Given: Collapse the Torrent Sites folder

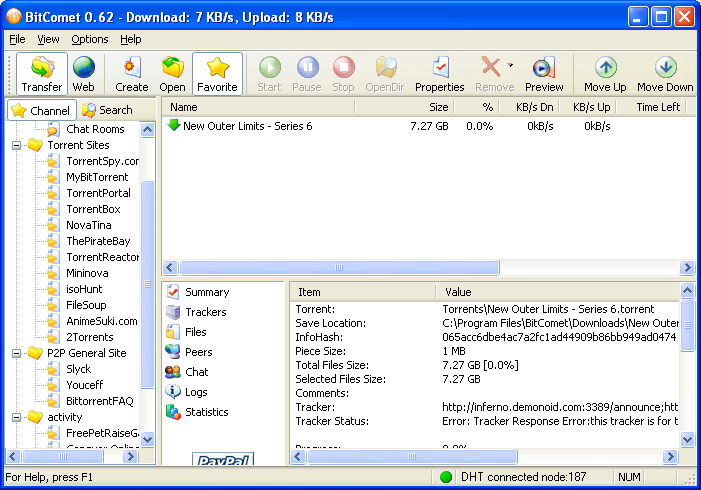Looking at the screenshot, I should 17,145.
